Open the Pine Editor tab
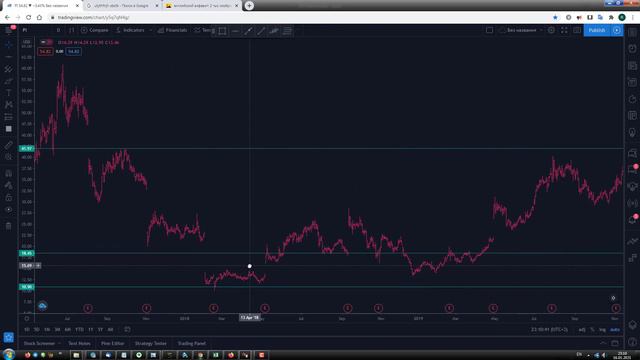 tap(113, 343)
